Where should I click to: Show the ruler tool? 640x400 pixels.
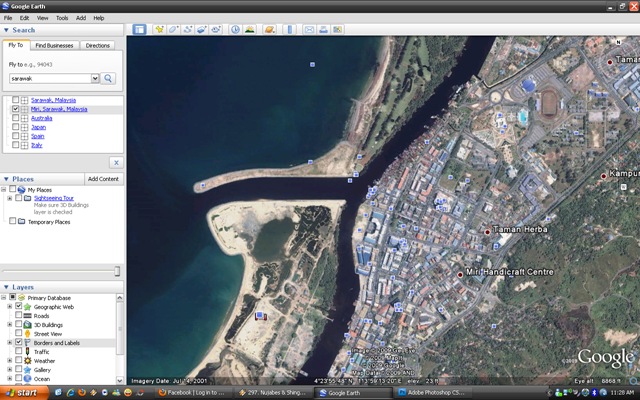point(290,29)
